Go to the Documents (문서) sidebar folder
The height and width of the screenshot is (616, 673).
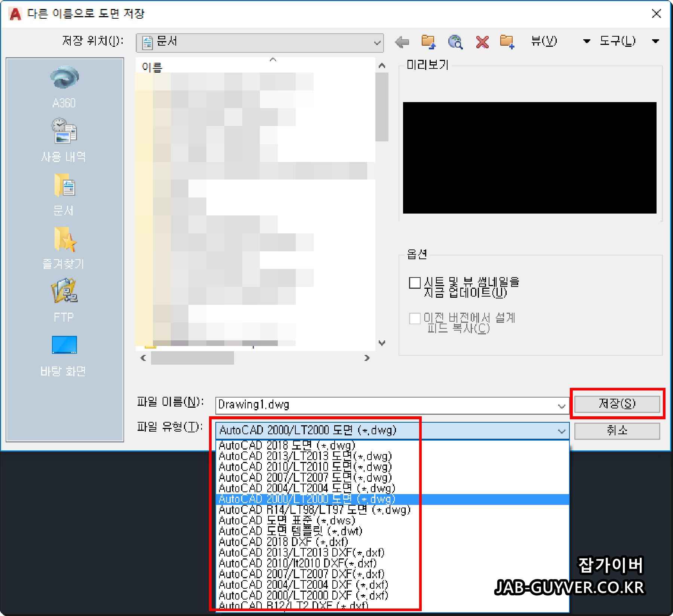pos(64,194)
